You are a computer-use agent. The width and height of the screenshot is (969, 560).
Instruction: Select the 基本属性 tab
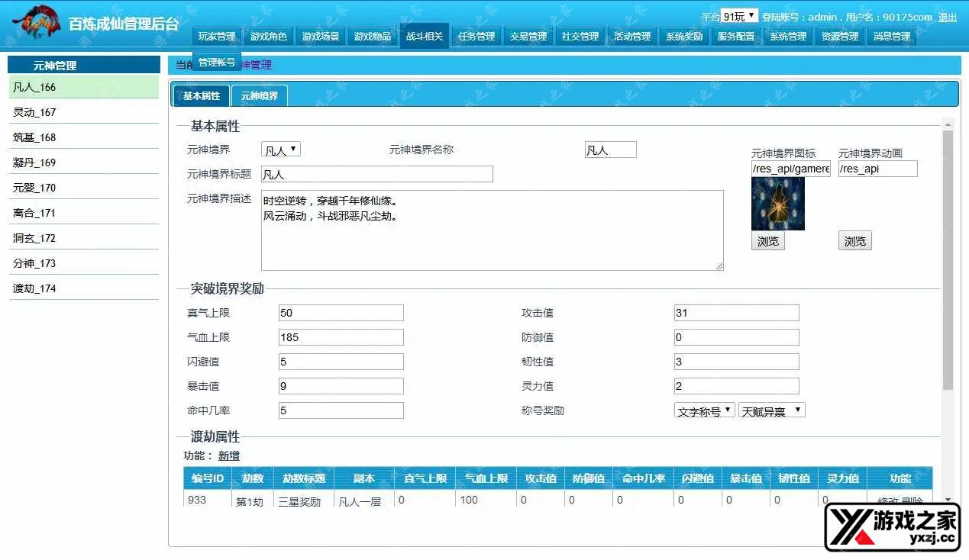(200, 96)
